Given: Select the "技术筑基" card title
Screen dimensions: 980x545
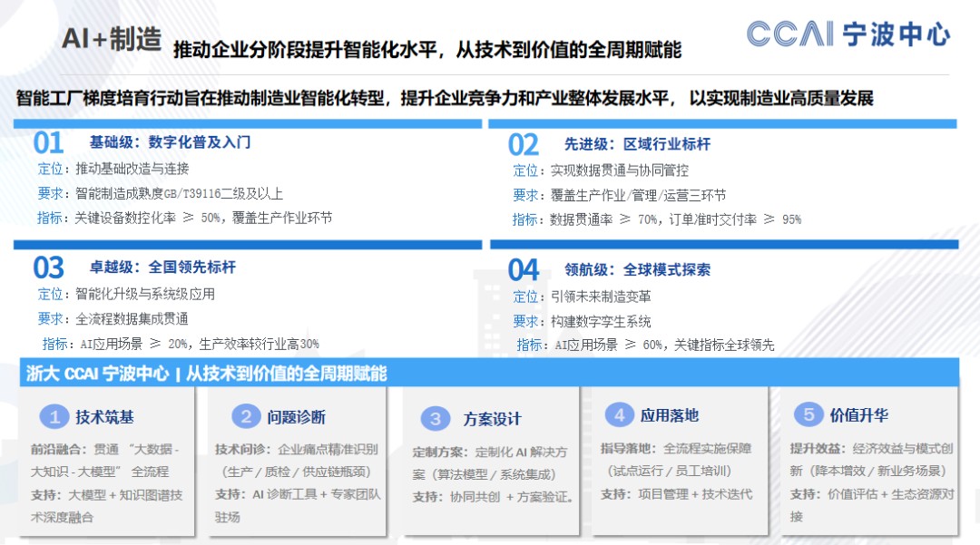Looking at the screenshot, I should (x=104, y=417).
